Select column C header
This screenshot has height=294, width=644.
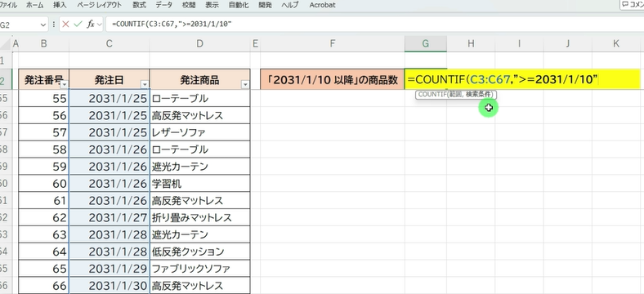click(110, 43)
